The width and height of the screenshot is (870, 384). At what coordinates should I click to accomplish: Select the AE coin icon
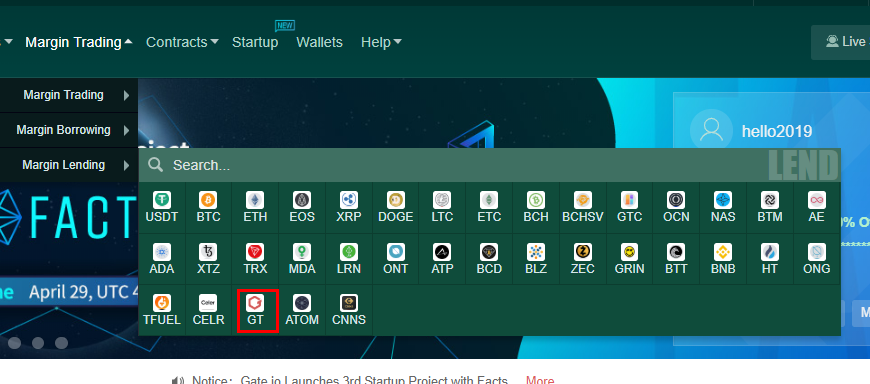(x=817, y=200)
